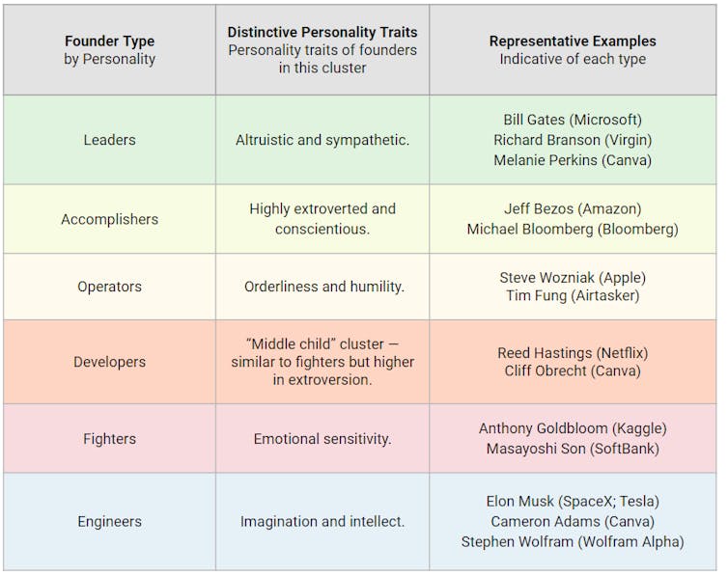Select the "Fighters" founder type cell

pos(109,439)
